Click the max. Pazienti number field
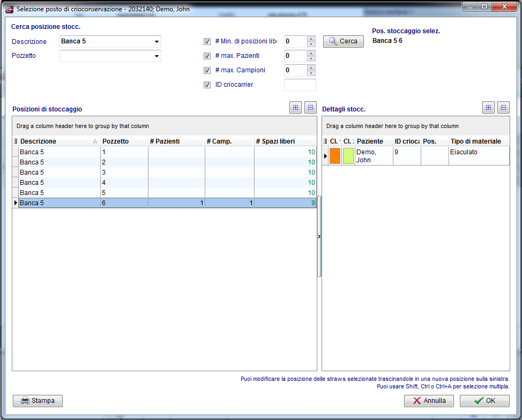Viewport: 522px width, 420px height. 295,56
